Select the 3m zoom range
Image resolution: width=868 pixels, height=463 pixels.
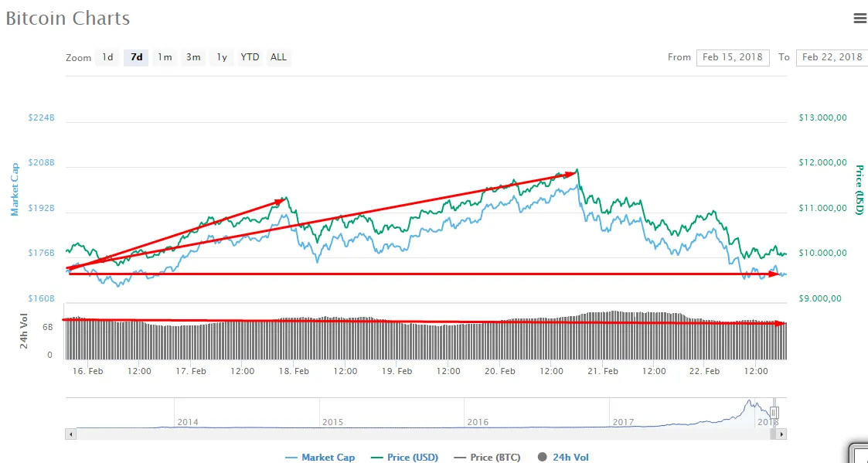point(193,57)
